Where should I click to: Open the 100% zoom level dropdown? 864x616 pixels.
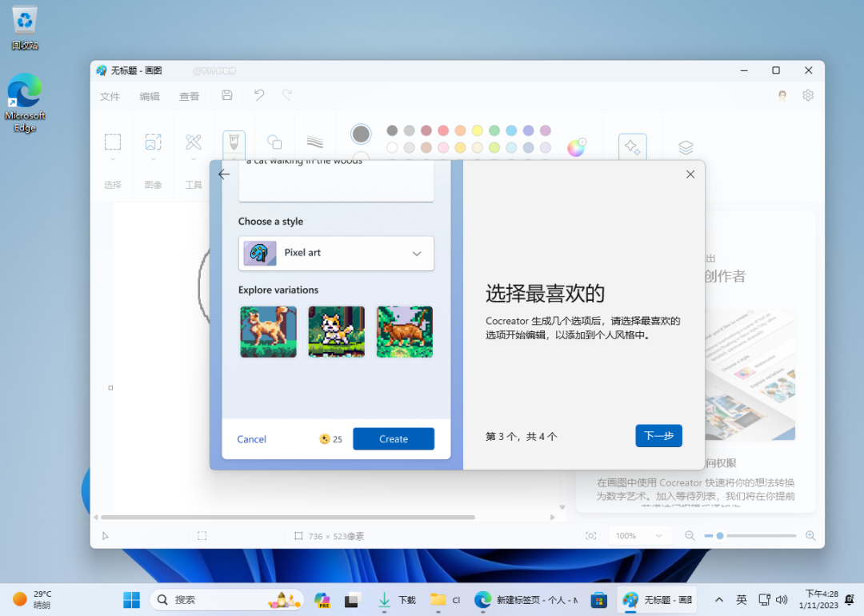639,536
